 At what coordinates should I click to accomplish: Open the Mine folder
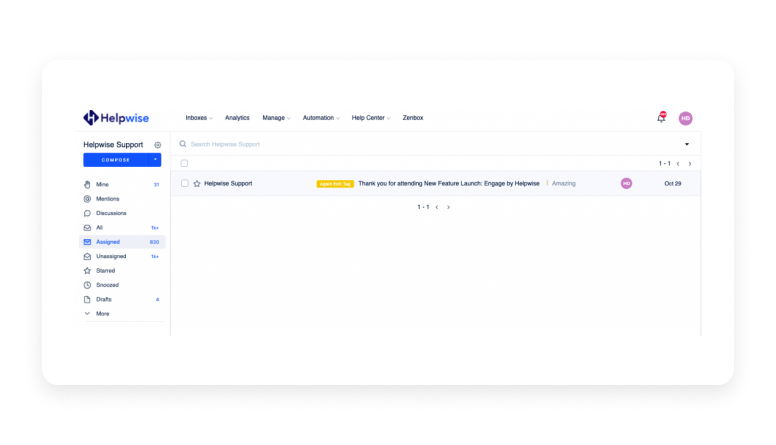(x=102, y=185)
